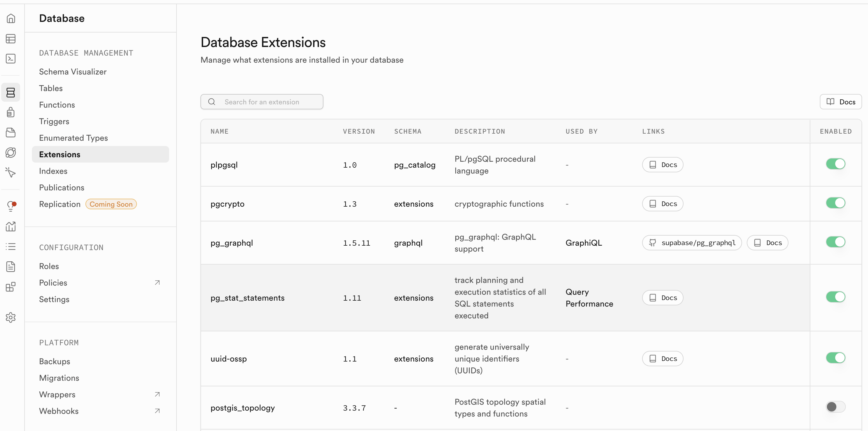Image resolution: width=868 pixels, height=431 pixels.
Task: Open the SQL Editor icon
Action: click(x=11, y=59)
